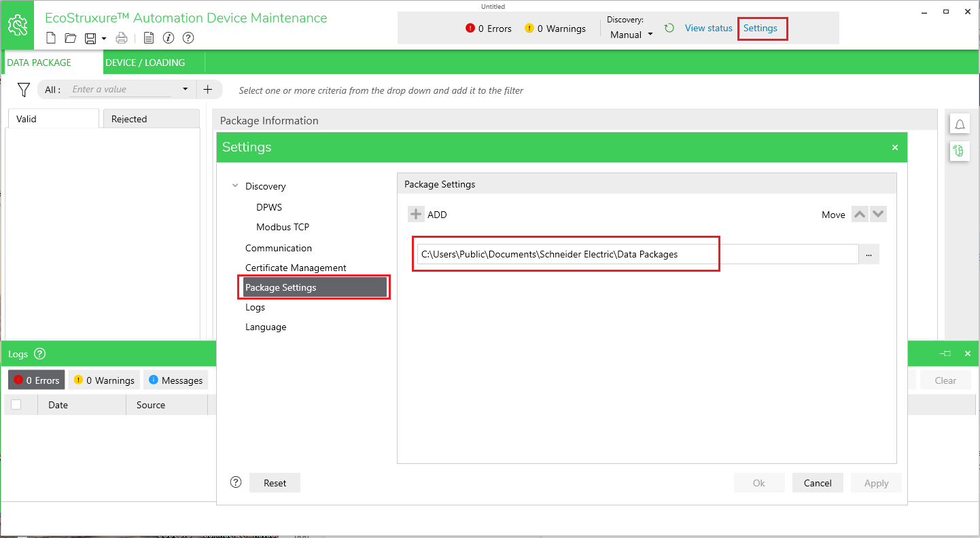Open Certificate Management settings page
The width and height of the screenshot is (980, 538).
coord(296,268)
